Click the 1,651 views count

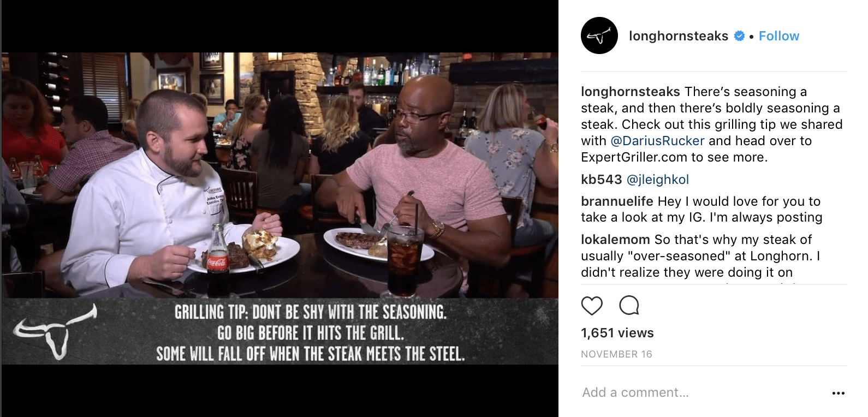click(x=617, y=333)
